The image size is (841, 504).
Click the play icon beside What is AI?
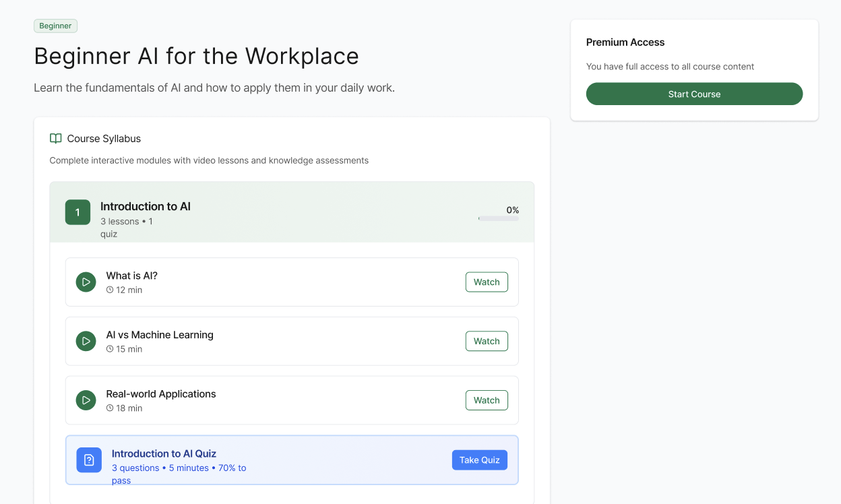(86, 282)
